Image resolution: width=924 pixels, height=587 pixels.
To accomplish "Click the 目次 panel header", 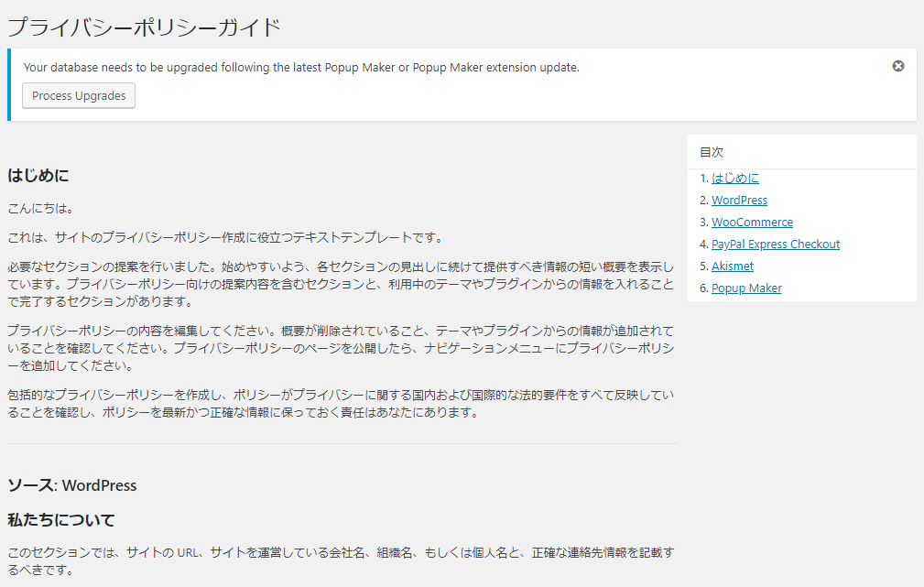I will (x=712, y=152).
